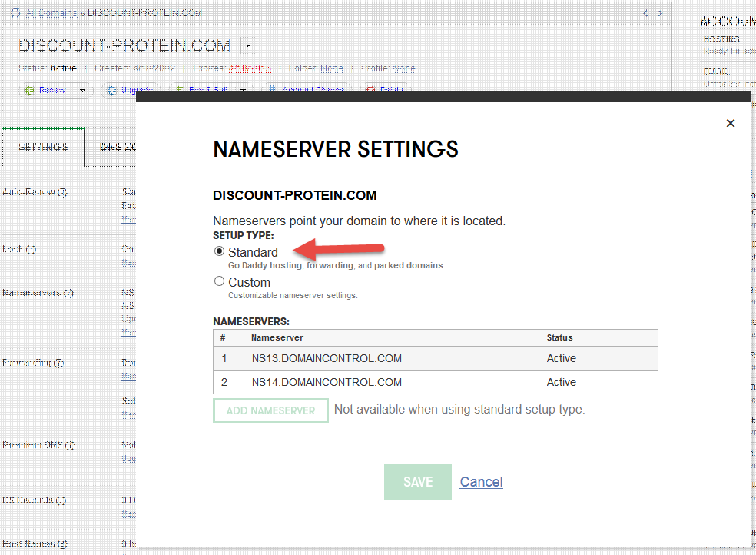Viewport: 756px width, 555px height.
Task: Click the Profile None link
Action: (403, 68)
